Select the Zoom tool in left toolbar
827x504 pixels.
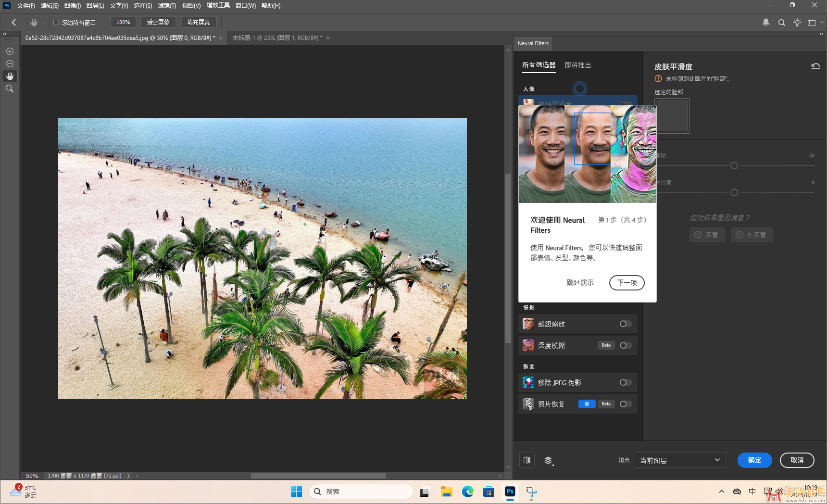[x=10, y=88]
